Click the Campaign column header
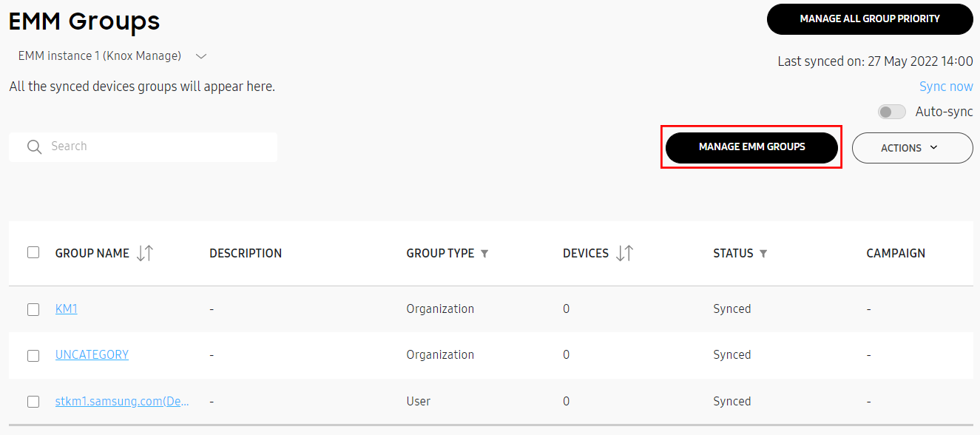Screen dimensions: 980x435 [895, 253]
